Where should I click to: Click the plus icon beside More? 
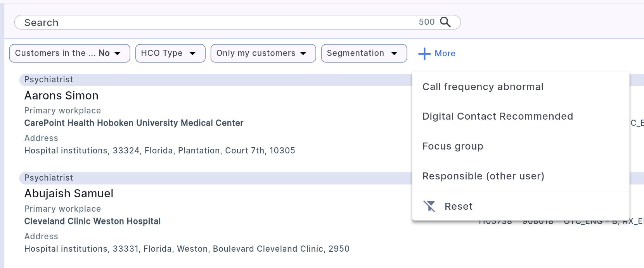click(424, 54)
